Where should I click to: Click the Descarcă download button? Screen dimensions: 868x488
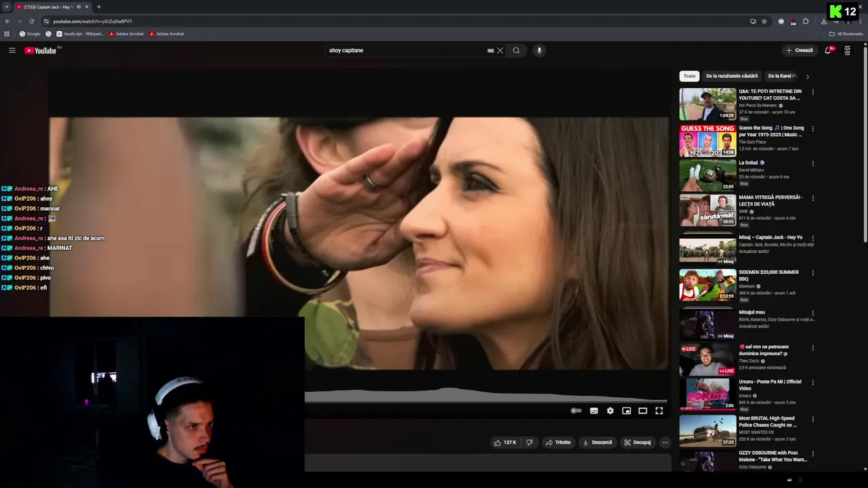tap(597, 443)
